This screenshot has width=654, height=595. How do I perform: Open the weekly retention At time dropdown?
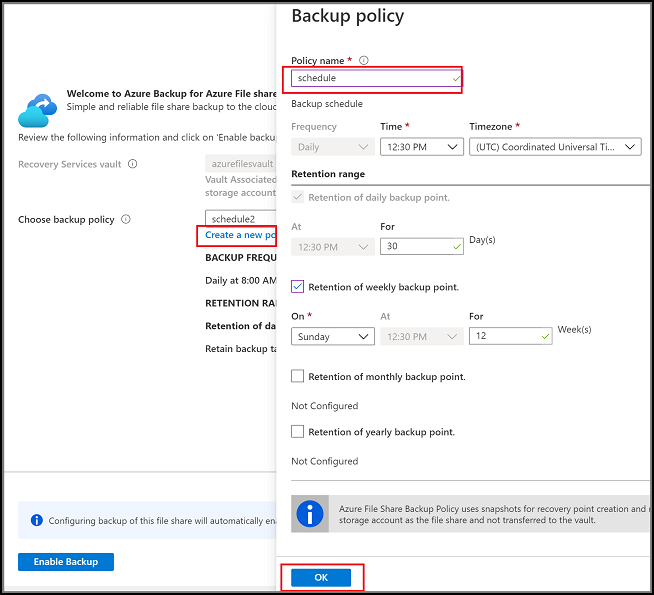(422, 336)
